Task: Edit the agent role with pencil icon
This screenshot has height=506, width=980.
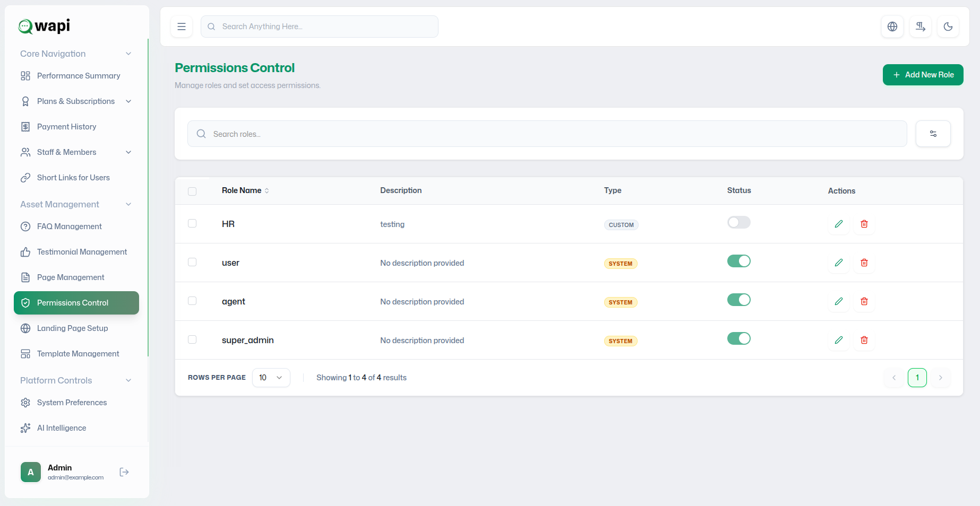Action: coord(839,301)
